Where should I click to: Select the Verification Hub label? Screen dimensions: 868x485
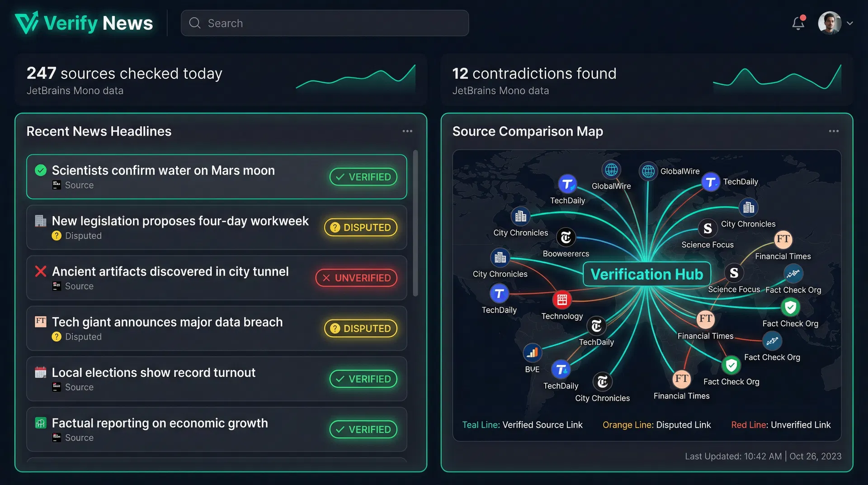pyautogui.click(x=646, y=274)
